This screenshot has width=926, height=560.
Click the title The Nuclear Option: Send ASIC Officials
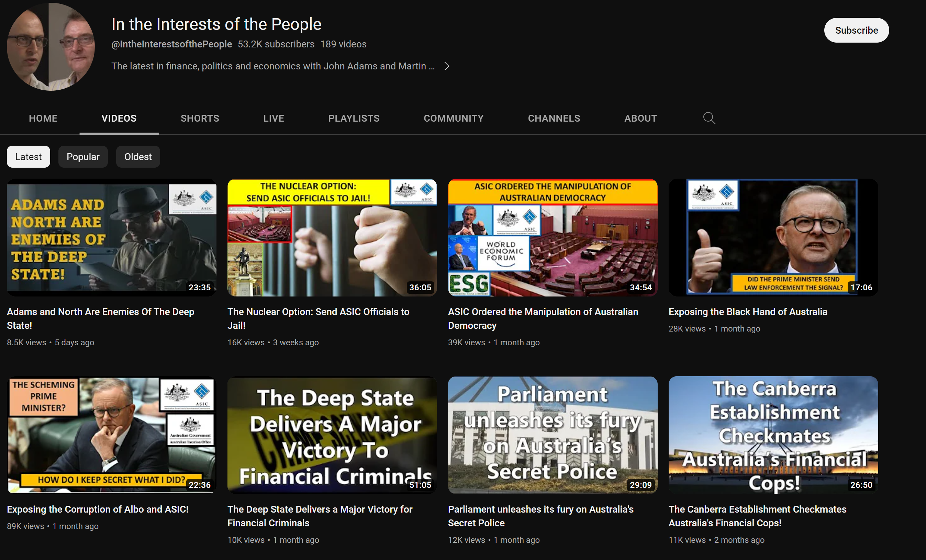point(318,319)
